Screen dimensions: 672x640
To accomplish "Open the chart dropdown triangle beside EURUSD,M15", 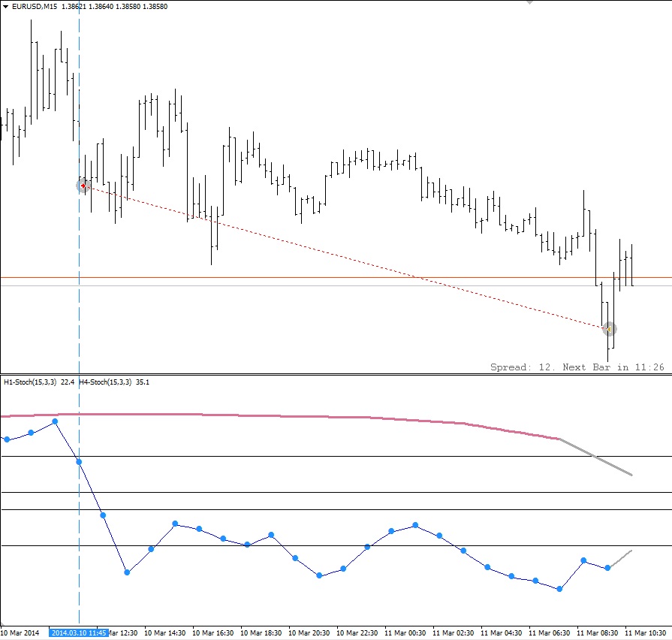I will (5, 7).
